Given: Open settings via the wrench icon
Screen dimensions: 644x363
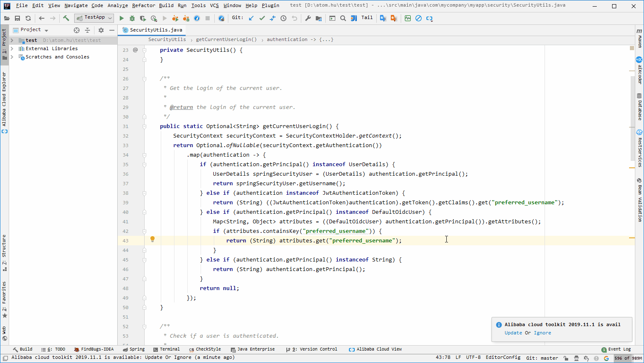Looking at the screenshot, I should pos(308,18).
